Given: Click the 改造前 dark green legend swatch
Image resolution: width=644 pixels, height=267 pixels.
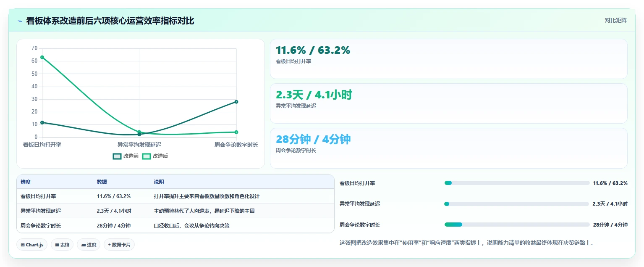Looking at the screenshot, I should click(x=117, y=156).
